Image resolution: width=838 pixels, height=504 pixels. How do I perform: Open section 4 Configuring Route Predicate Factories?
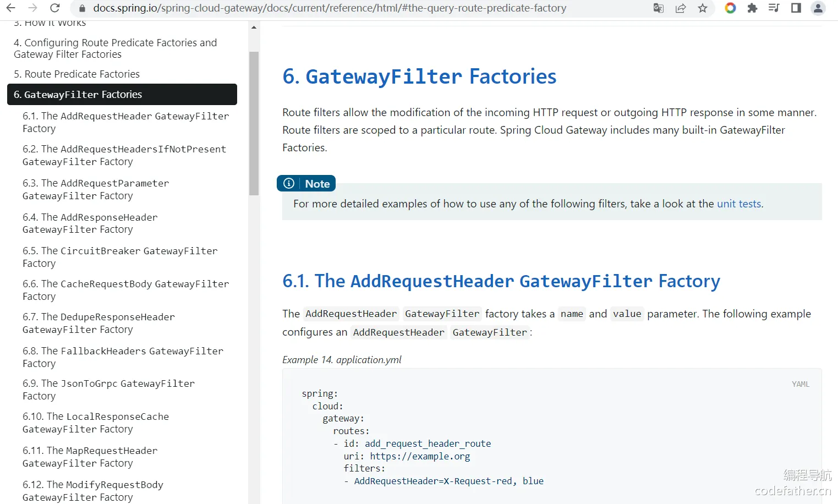tap(116, 48)
